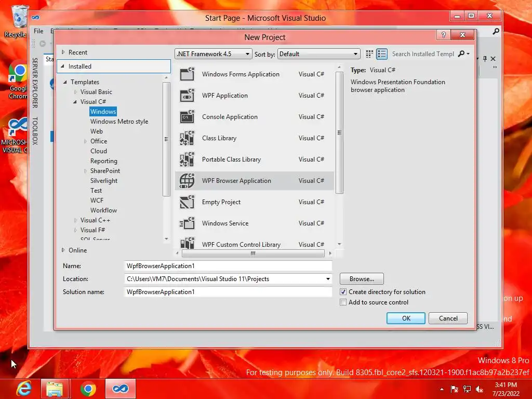Collapse the Installed section
This screenshot has width=532, height=399.
pos(63,66)
